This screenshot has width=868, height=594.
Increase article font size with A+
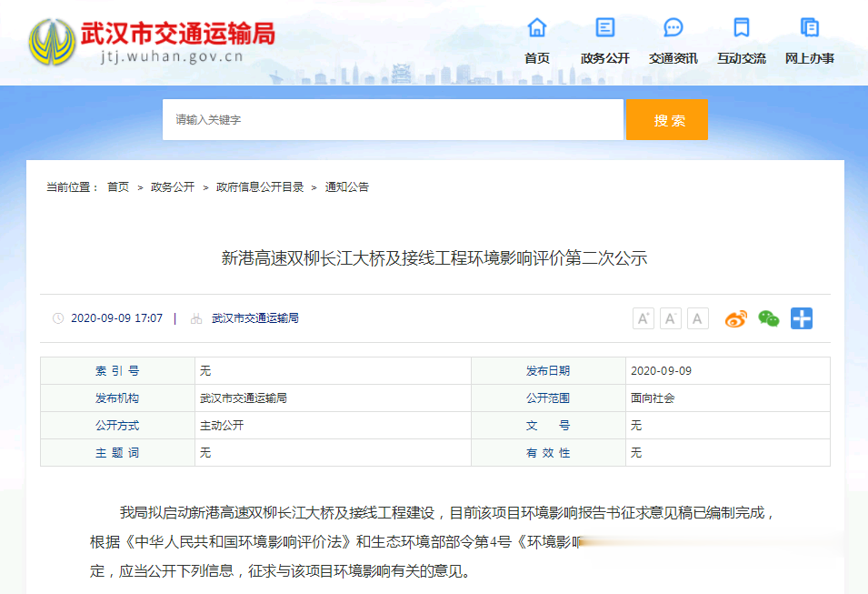tap(644, 318)
